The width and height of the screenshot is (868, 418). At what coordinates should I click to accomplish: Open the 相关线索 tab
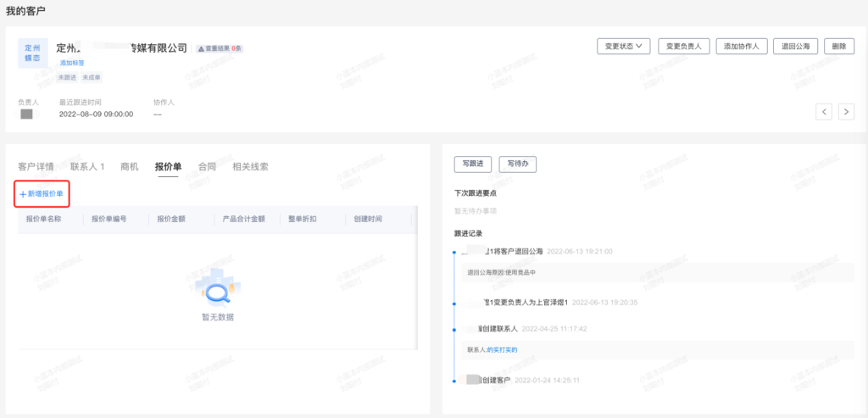[x=250, y=167]
